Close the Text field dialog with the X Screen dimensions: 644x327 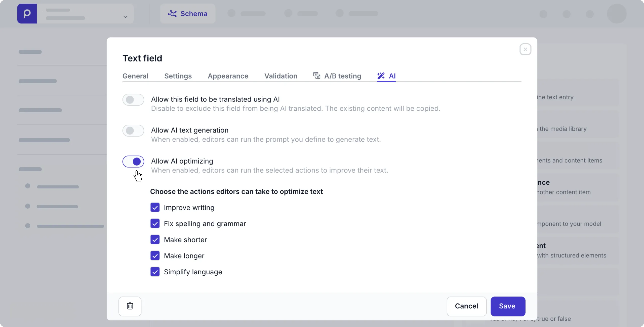[x=525, y=49]
